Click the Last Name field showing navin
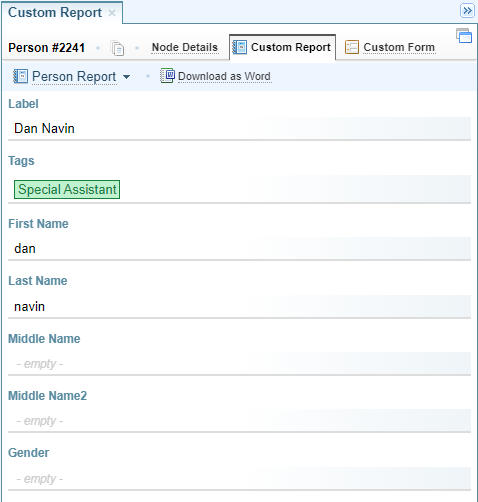The height and width of the screenshot is (502, 478). pos(239,306)
